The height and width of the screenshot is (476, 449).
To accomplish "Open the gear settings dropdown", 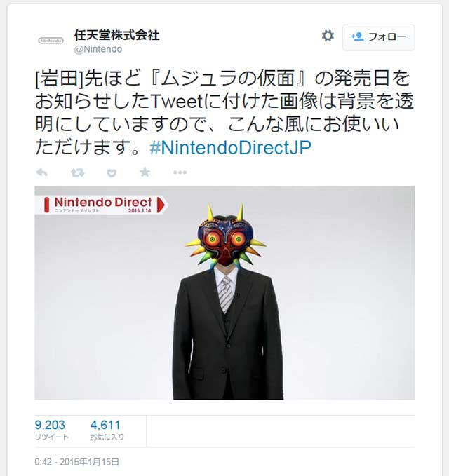I will tap(328, 36).
